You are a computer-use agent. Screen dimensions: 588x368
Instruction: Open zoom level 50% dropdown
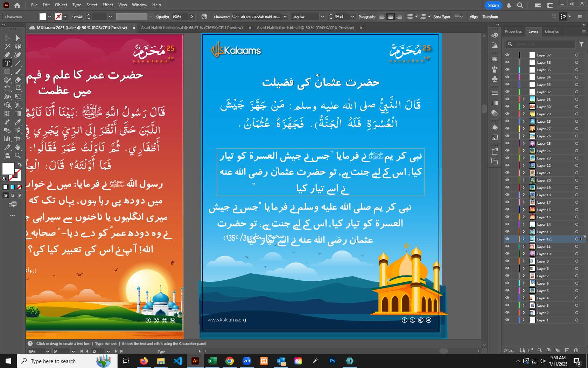47,351
